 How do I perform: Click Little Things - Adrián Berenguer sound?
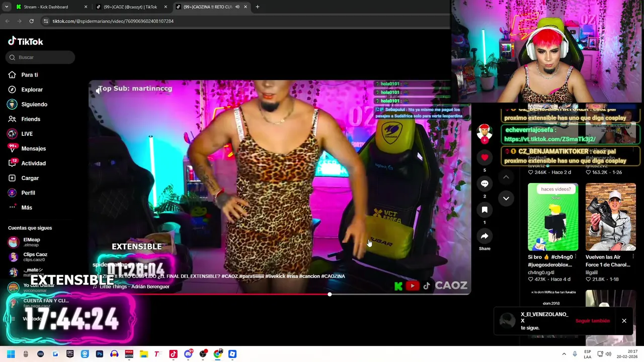(134, 287)
